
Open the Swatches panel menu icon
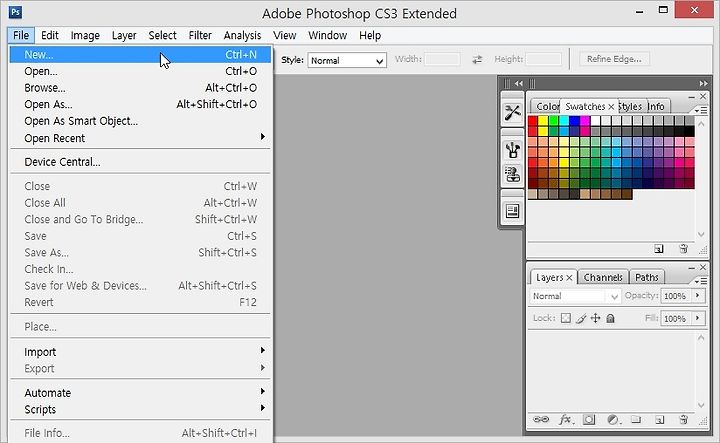click(x=701, y=111)
